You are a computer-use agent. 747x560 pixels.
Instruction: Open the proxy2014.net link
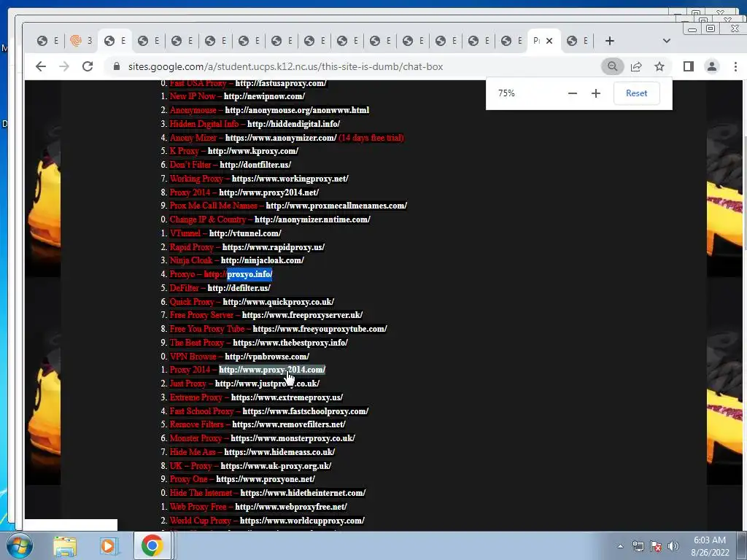click(x=268, y=192)
